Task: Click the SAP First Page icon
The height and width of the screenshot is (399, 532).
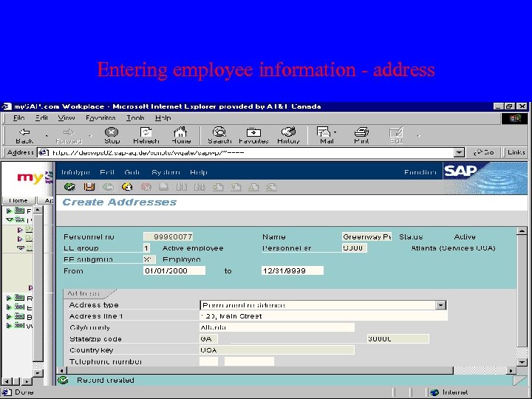Action: tap(218, 187)
